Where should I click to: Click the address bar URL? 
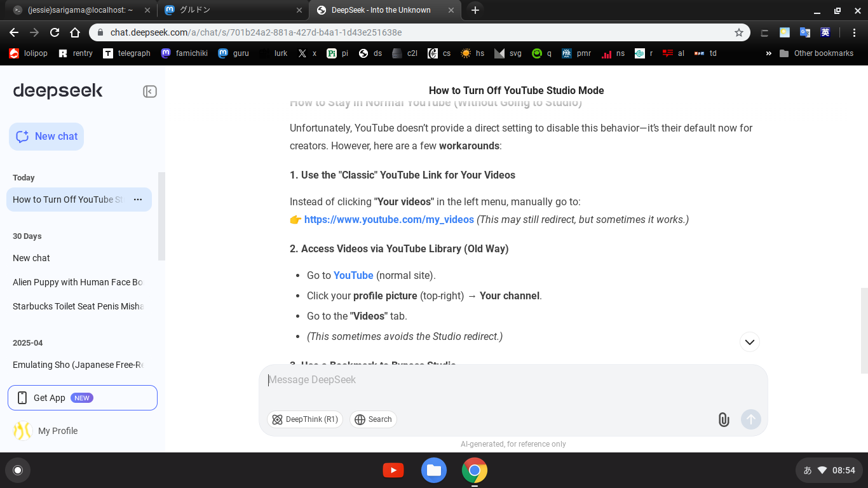click(256, 32)
